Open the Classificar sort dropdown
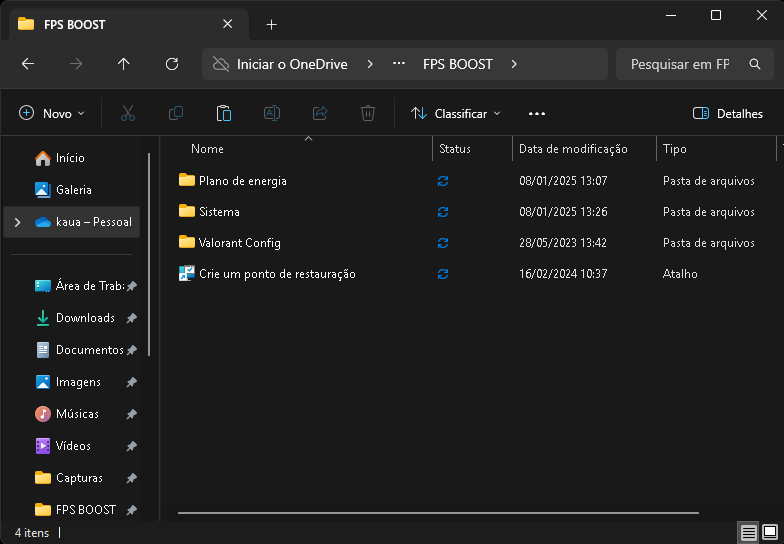The height and width of the screenshot is (544, 784). (x=456, y=114)
